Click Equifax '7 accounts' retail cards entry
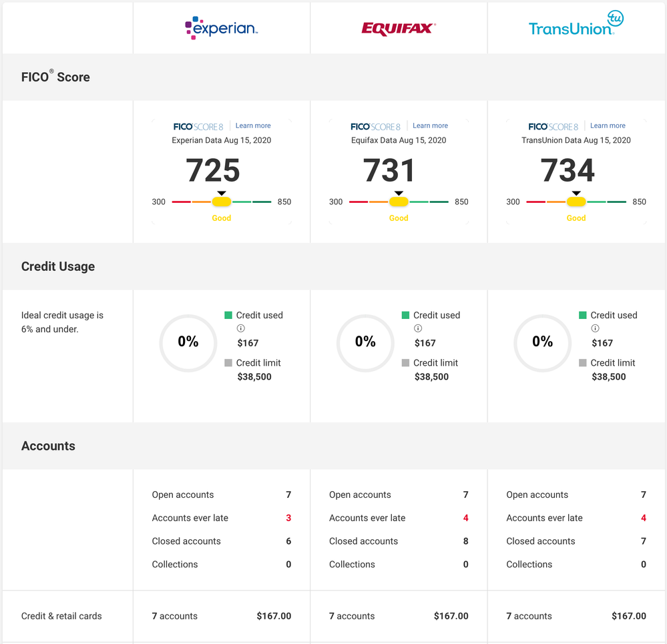Screen dimensions: 667x644 (x=352, y=616)
